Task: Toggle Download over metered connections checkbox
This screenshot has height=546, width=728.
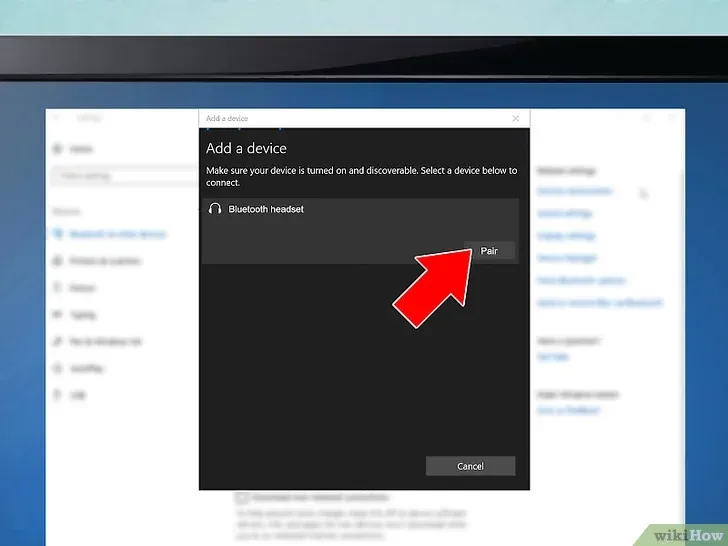Action: click(x=241, y=497)
